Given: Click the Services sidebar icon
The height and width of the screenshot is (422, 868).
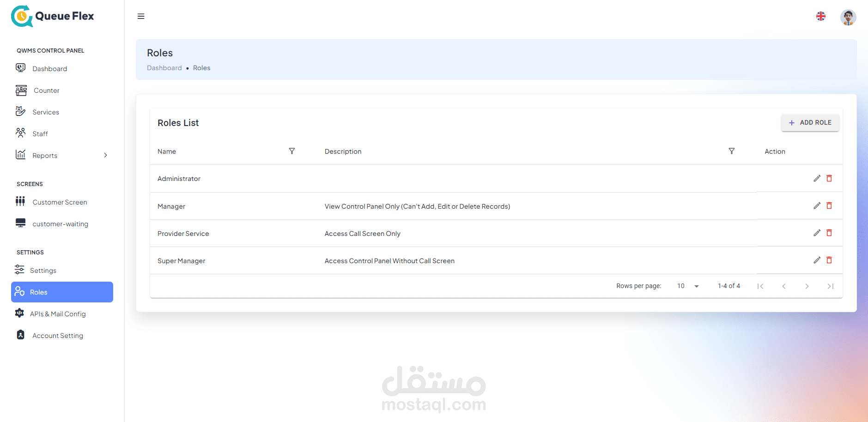Looking at the screenshot, I should pos(21,111).
